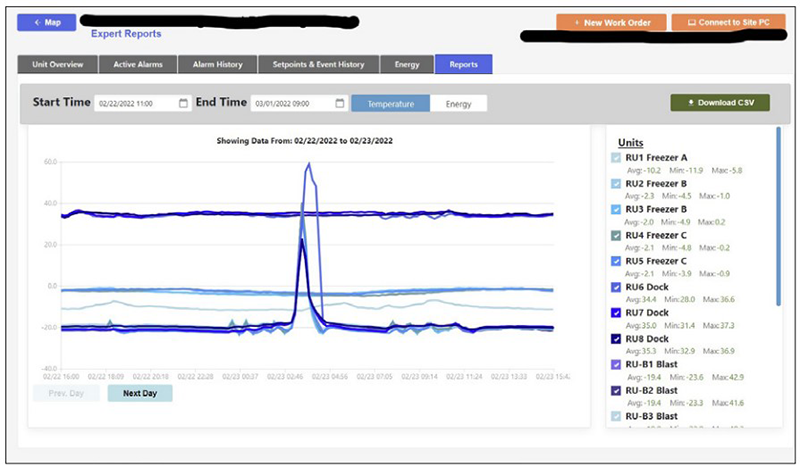
Task: Click Connect to Site PC button
Action: [728, 22]
